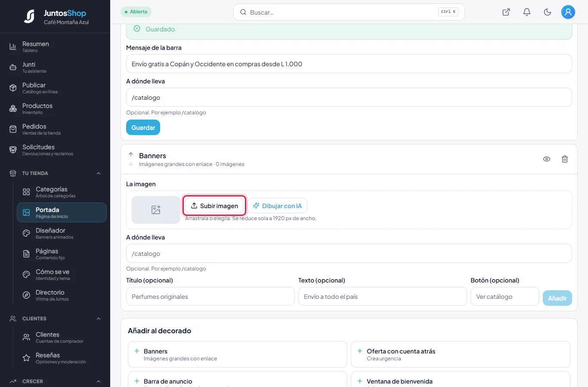This screenshot has height=387, width=588.
Task: Click Dibujar con IA button
Action: 277,206
